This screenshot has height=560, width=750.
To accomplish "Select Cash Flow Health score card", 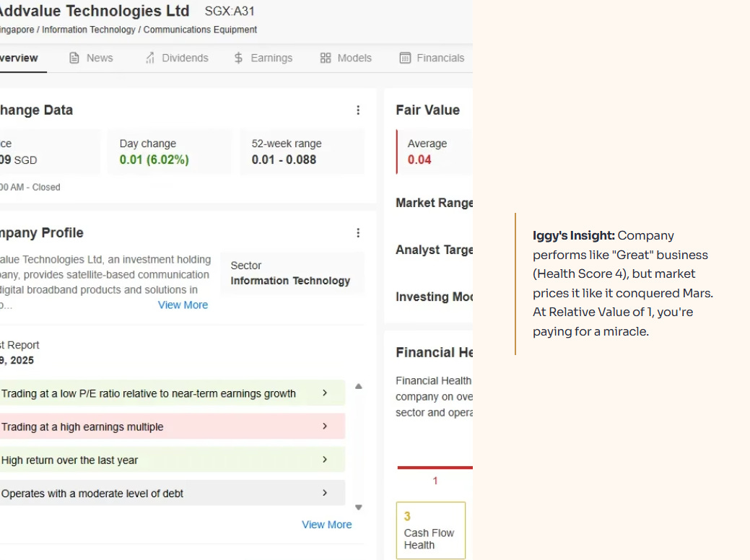I will (x=430, y=530).
